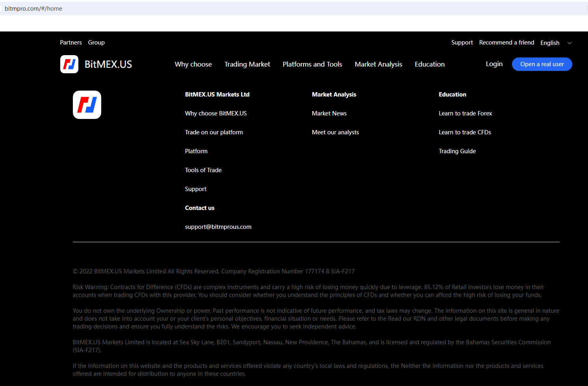Open Market News footer link
The height and width of the screenshot is (386, 588).
coord(329,113)
